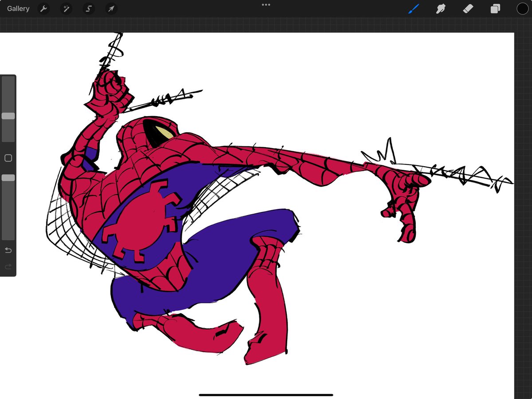
Task: Tap the home indicator bar at screen bottom
Action: pos(266,394)
